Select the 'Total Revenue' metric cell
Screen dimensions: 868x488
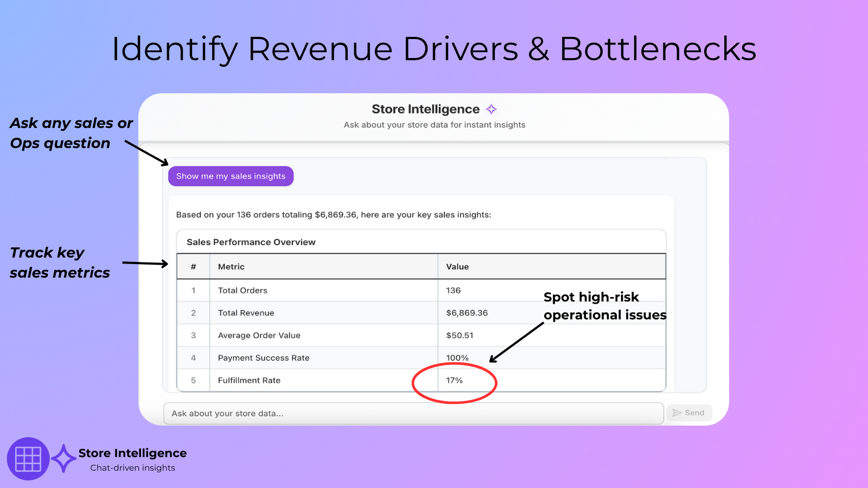pyautogui.click(x=324, y=313)
